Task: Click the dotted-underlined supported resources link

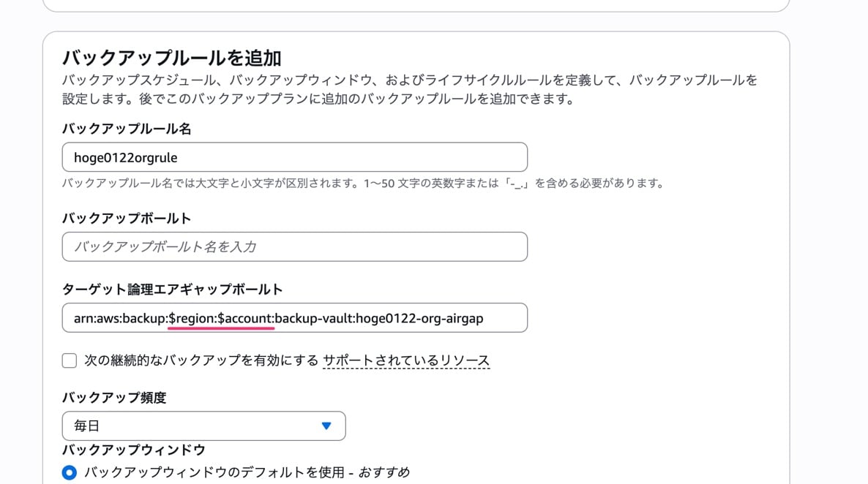Action: pyautogui.click(x=406, y=360)
